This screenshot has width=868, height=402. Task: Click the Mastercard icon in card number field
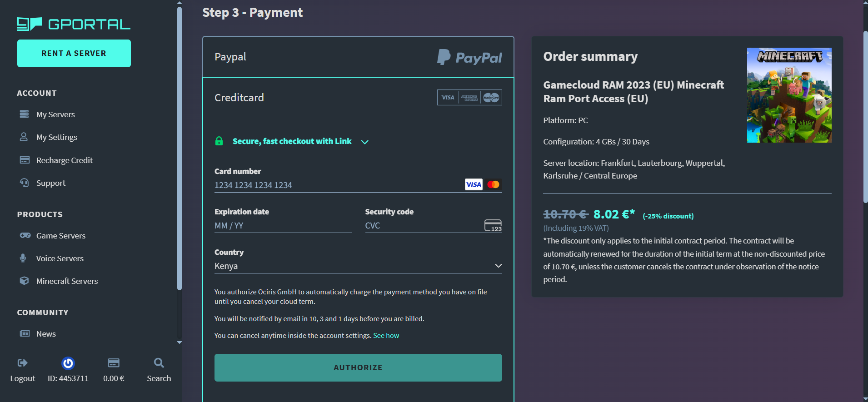[x=494, y=184]
